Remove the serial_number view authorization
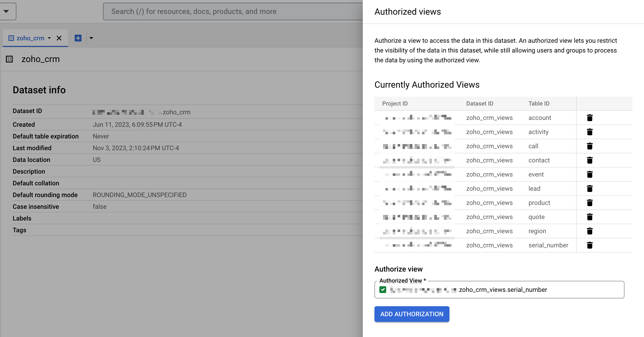644x337 pixels. click(590, 245)
